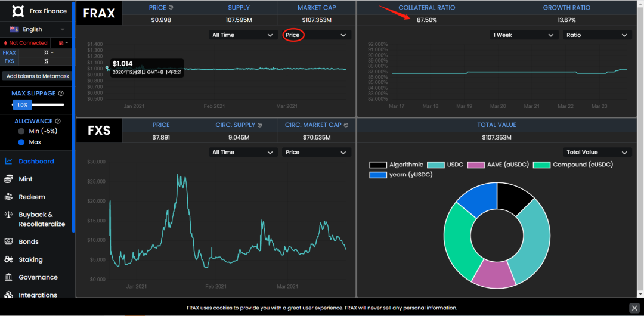Click the Price info question-mark icon
The height and width of the screenshot is (316, 644).
pos(171,7)
